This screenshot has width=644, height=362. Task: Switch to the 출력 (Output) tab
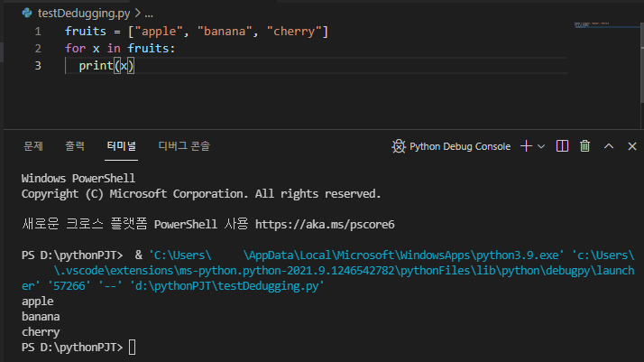(75, 146)
